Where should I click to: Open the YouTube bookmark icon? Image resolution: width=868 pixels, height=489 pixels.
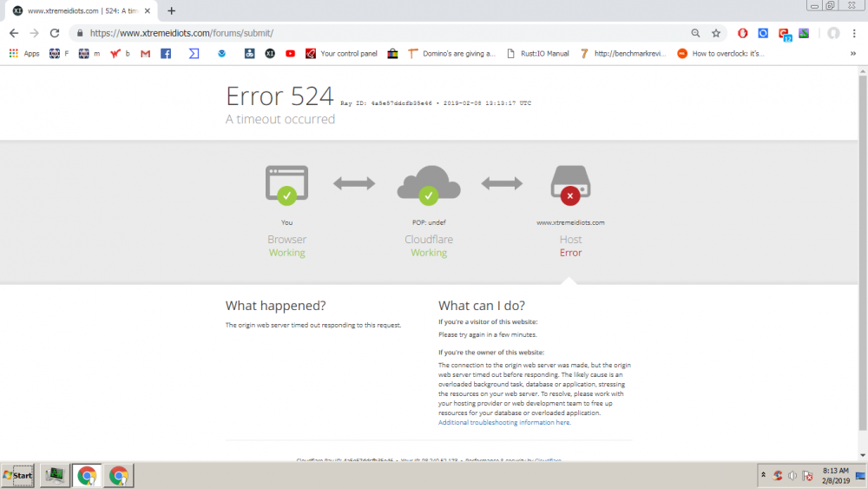click(290, 53)
